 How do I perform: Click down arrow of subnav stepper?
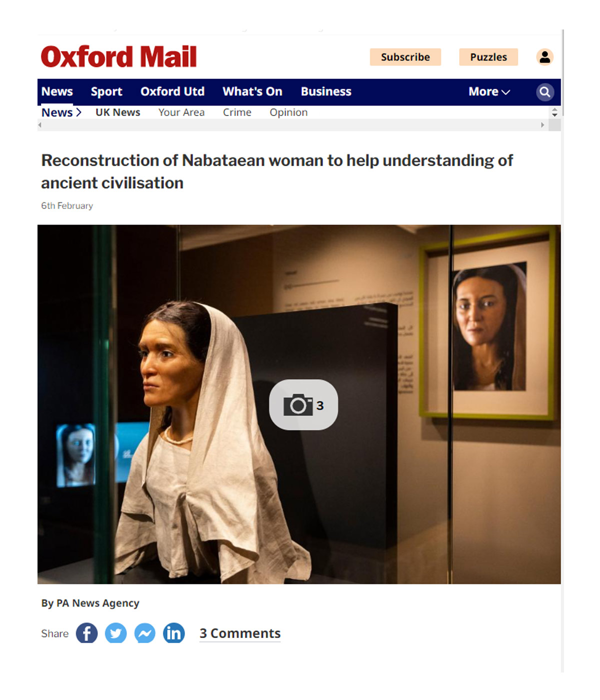click(554, 115)
